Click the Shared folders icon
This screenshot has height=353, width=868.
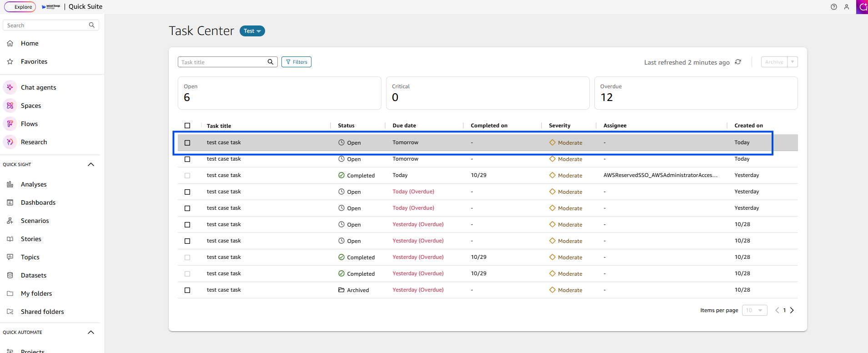[10, 312]
